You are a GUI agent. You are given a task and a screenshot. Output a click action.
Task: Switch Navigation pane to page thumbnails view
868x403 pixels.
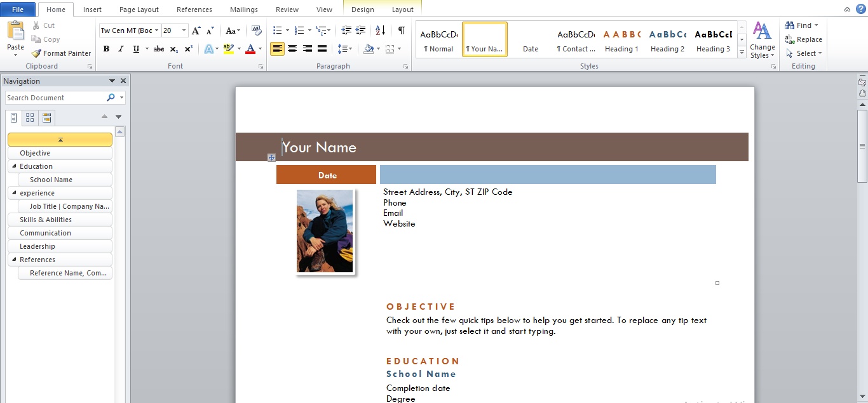(29, 117)
